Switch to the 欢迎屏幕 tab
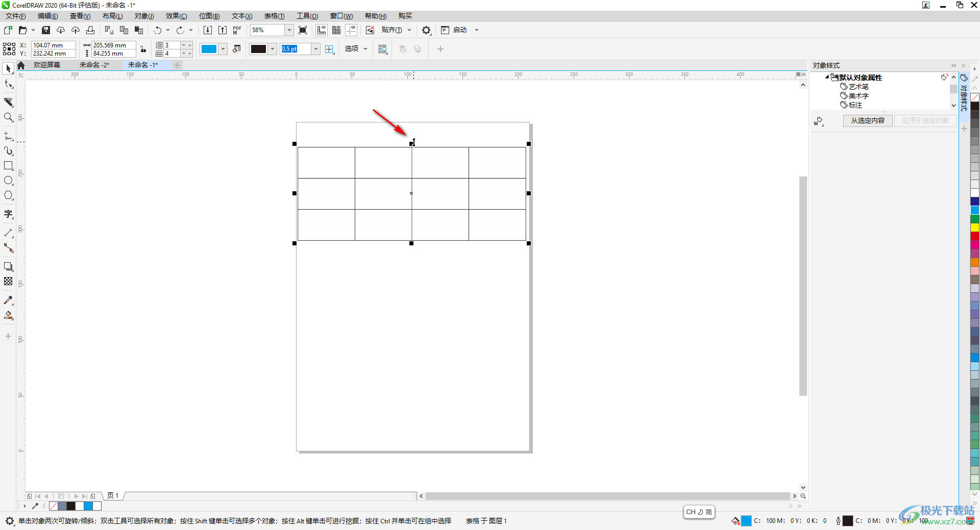Viewport: 980px width, 530px height. (47, 65)
